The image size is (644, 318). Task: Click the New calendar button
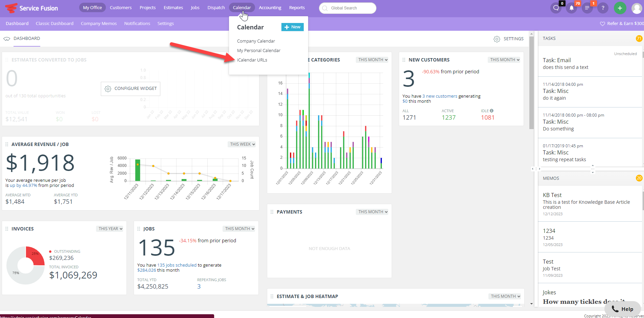point(293,27)
